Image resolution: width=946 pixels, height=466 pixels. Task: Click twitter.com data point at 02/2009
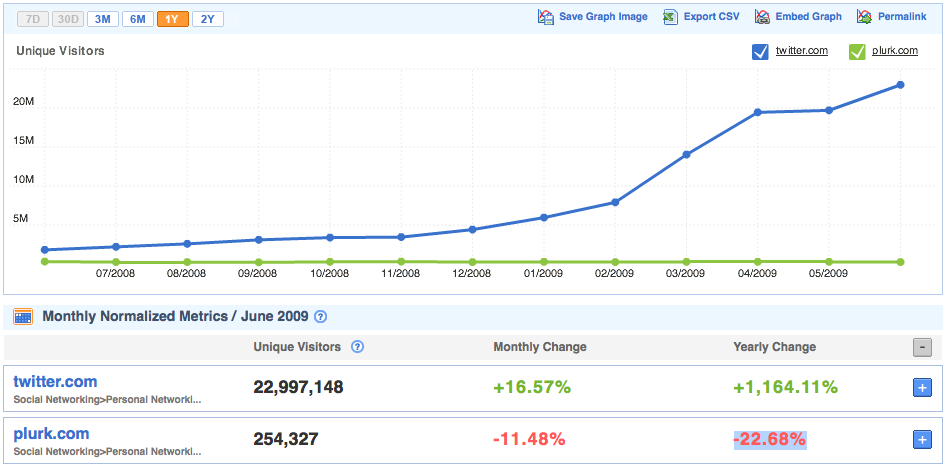(615, 202)
